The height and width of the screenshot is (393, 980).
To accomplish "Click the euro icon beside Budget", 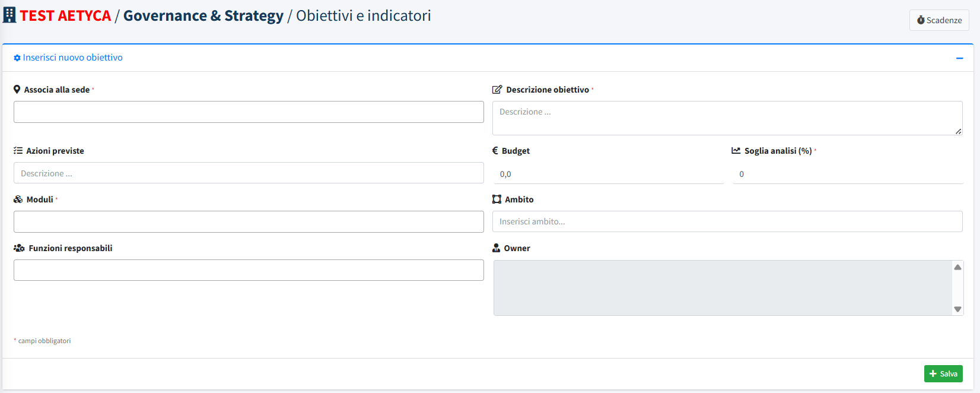I will click(x=495, y=151).
